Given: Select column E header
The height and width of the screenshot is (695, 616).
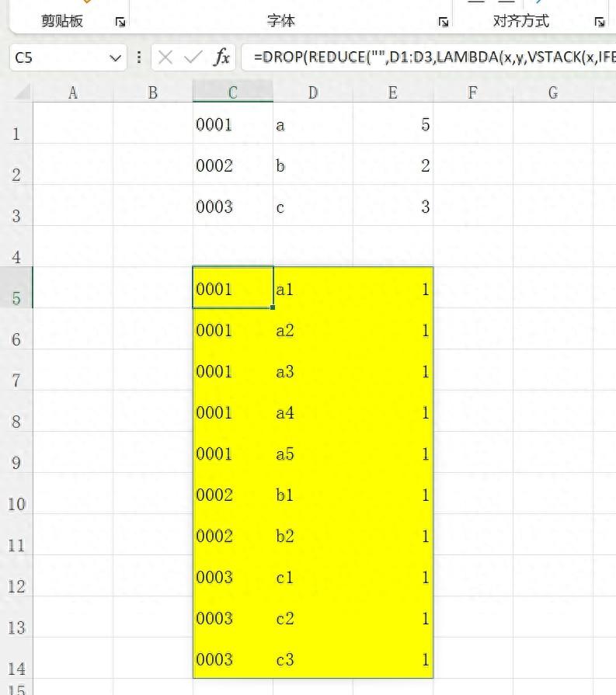Looking at the screenshot, I should [393, 92].
